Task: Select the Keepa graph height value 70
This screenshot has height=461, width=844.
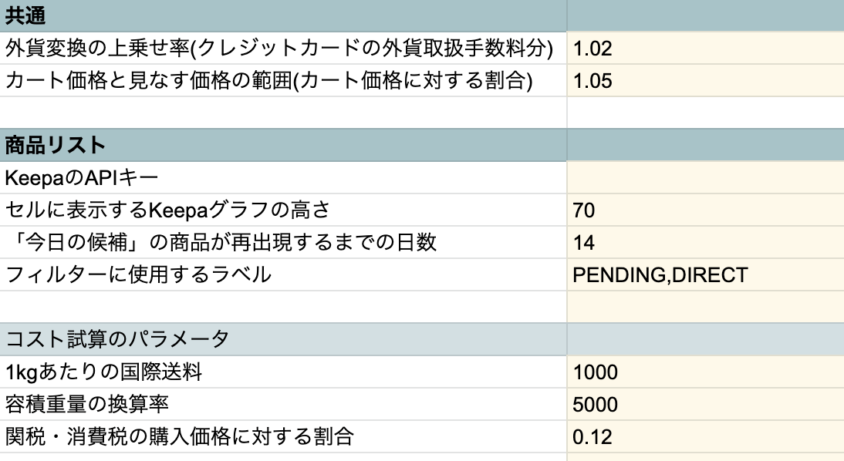Action: [705, 210]
